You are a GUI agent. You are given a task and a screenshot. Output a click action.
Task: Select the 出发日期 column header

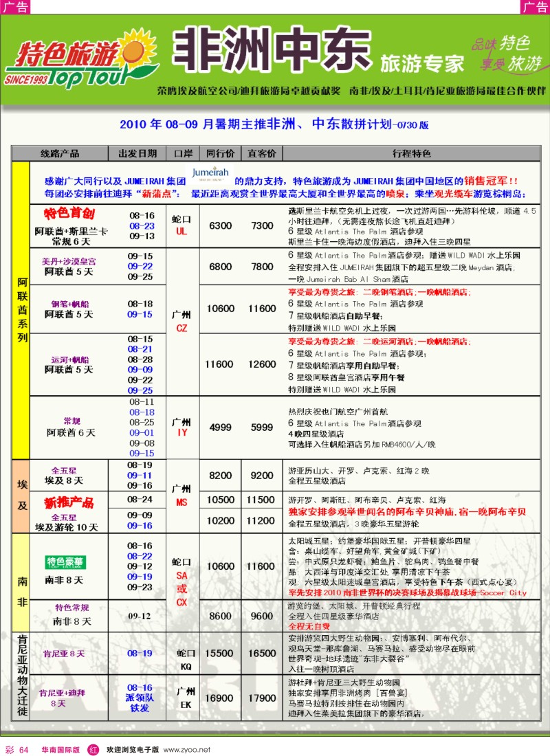click(x=137, y=153)
